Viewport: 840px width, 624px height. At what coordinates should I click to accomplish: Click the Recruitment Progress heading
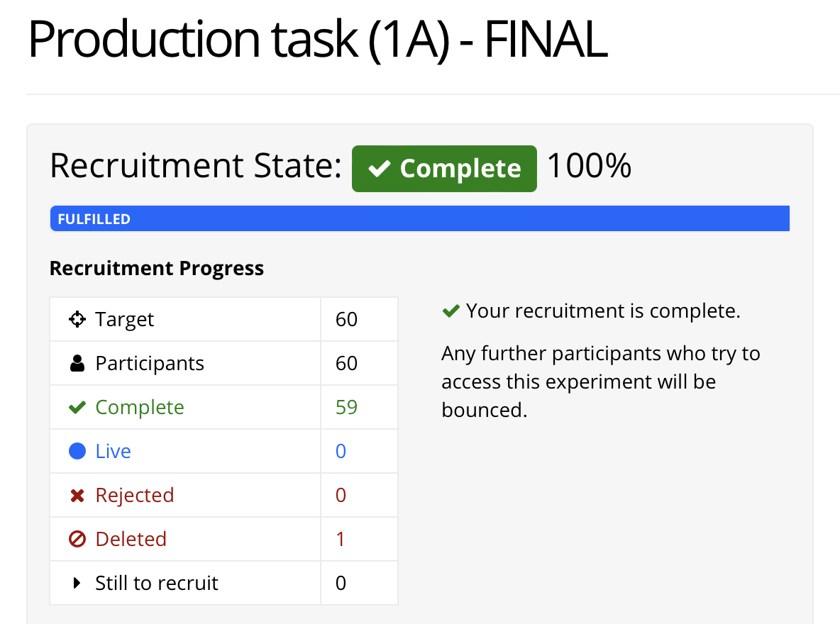coord(156,268)
